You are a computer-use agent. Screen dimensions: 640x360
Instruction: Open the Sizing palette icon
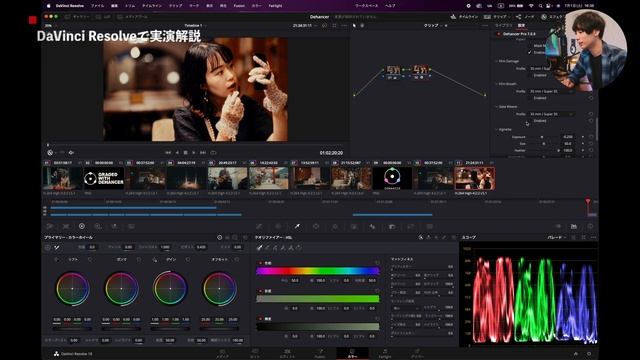click(411, 226)
